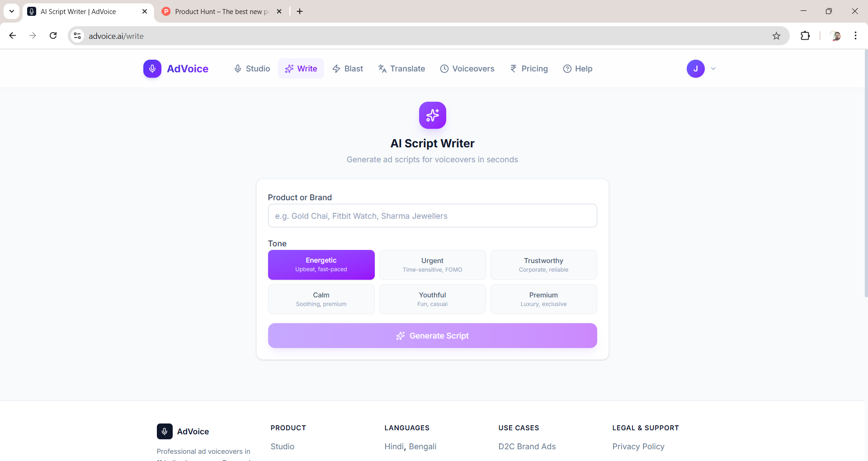The width and height of the screenshot is (868, 461).
Task: Close the AI Script Writer tab
Action: [x=145, y=11]
